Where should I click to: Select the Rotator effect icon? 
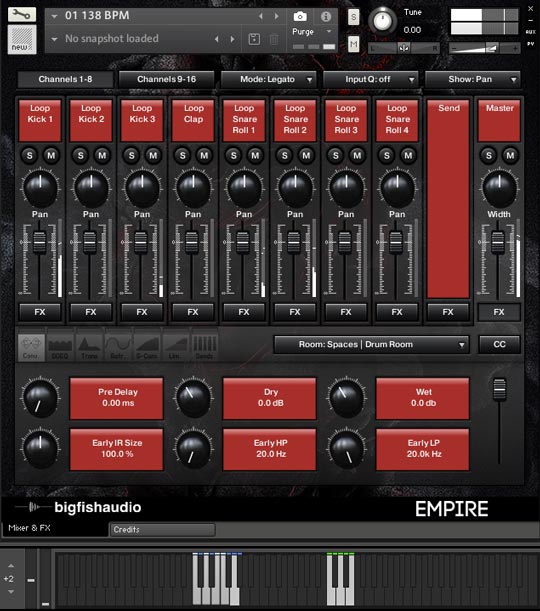tap(118, 347)
